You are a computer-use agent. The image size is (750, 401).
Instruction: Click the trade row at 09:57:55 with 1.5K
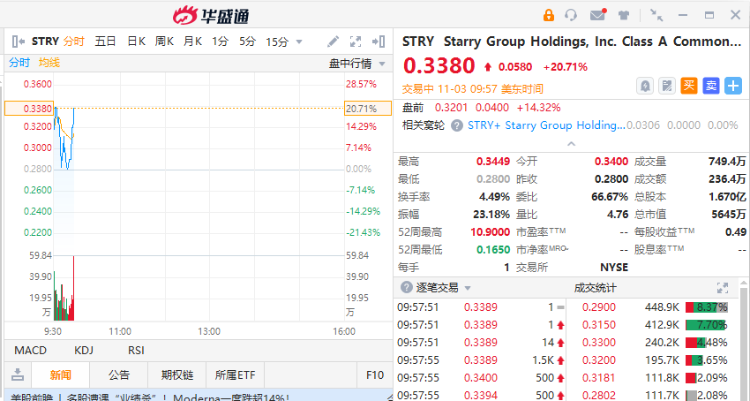point(481,360)
